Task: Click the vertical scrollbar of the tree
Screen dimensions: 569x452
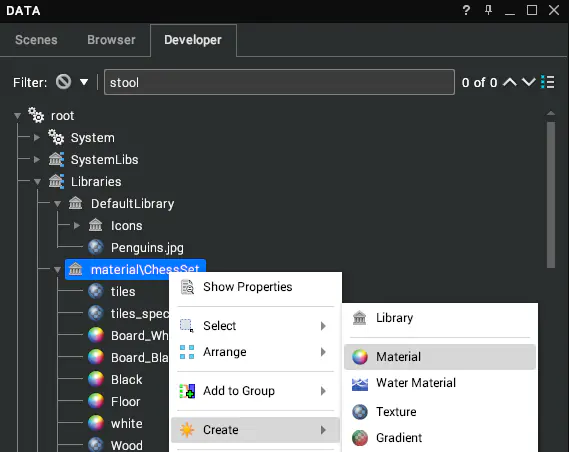Action: pos(551,195)
